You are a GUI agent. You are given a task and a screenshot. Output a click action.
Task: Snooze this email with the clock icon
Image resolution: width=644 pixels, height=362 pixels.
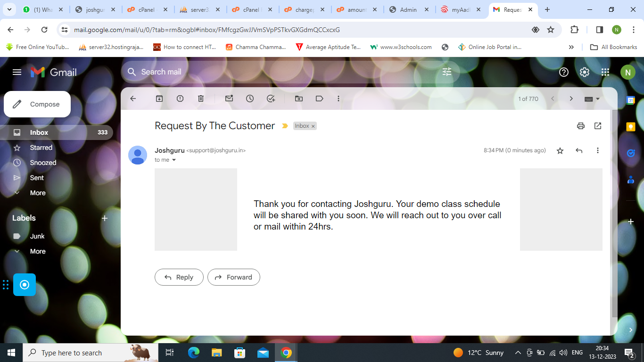pyautogui.click(x=250, y=99)
